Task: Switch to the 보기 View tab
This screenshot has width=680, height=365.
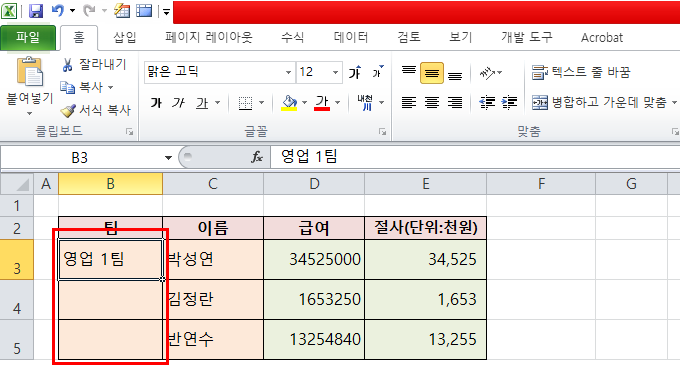Action: coord(461,38)
